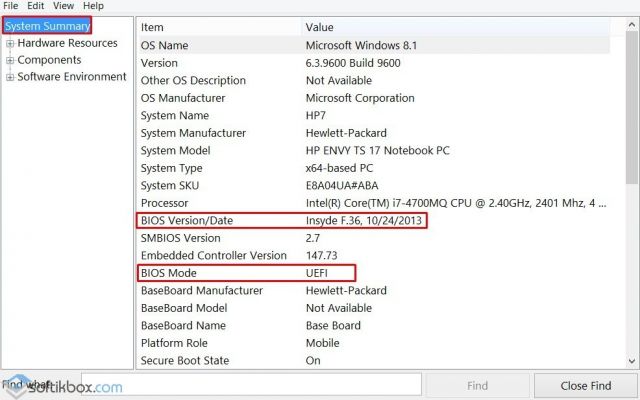Click the scrollbar down arrow

(631, 361)
